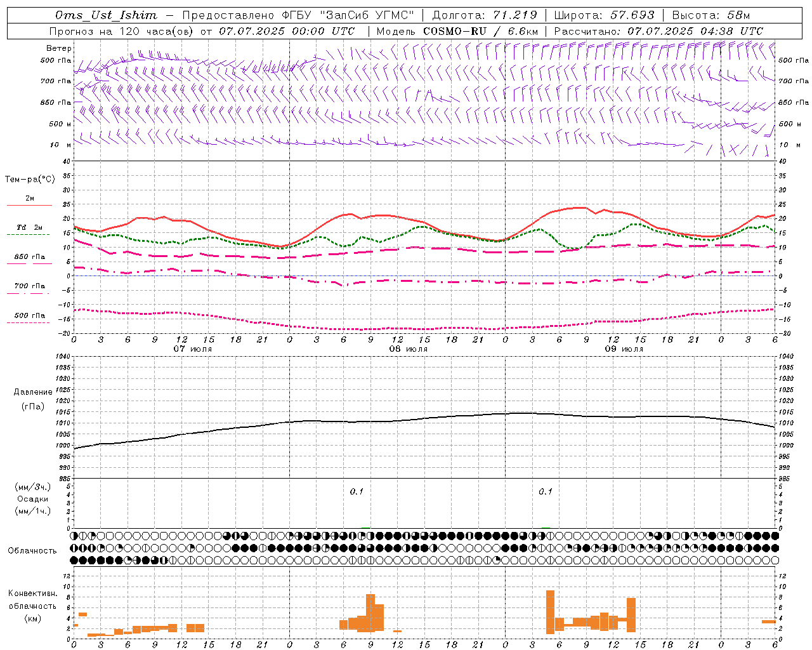Select the (гПа) unit label under Давление

pyautogui.click(x=33, y=406)
